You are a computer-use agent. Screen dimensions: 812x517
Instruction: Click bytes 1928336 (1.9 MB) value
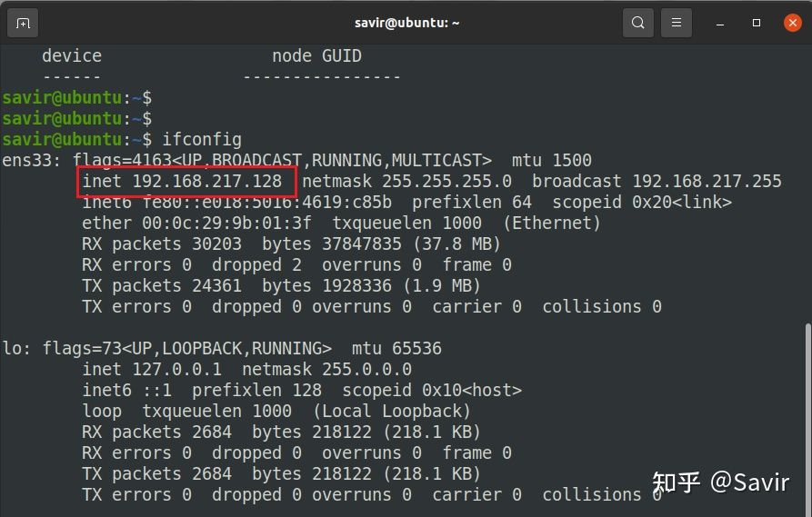click(371, 285)
